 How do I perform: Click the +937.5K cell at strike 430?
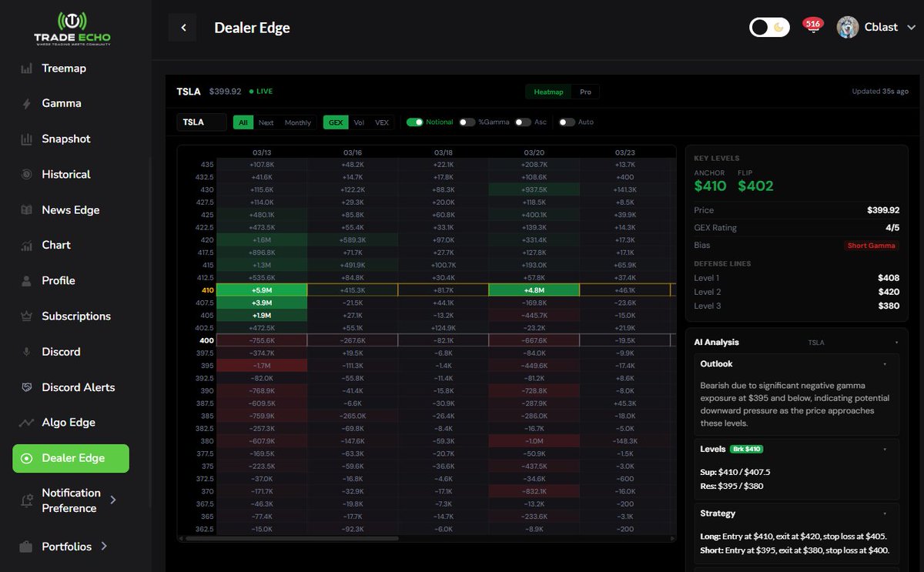click(534, 189)
